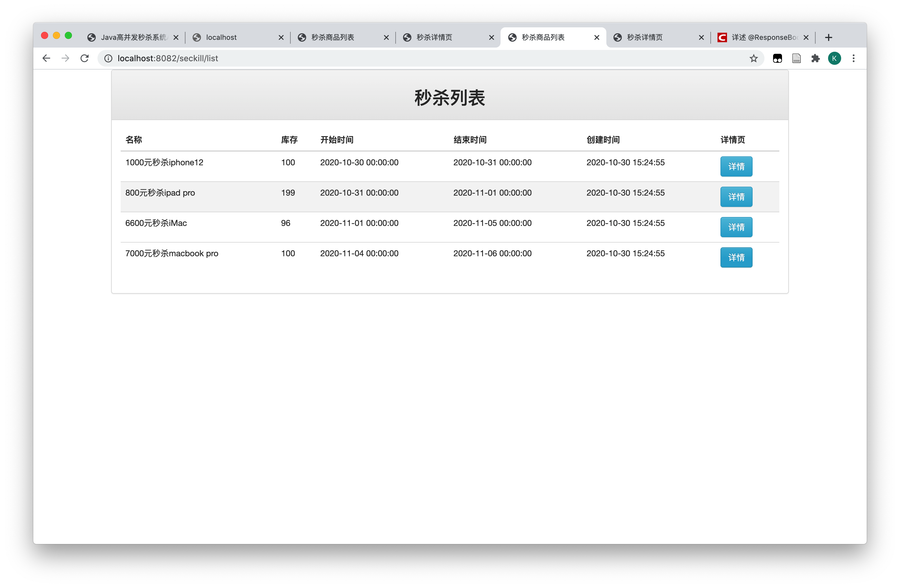Bookmark this page with the star icon
This screenshot has height=588, width=900.
coord(753,58)
